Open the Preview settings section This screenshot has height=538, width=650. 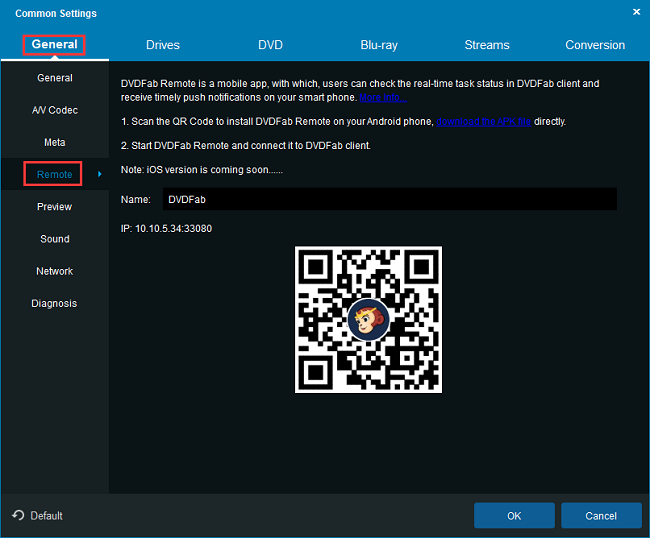tap(55, 206)
